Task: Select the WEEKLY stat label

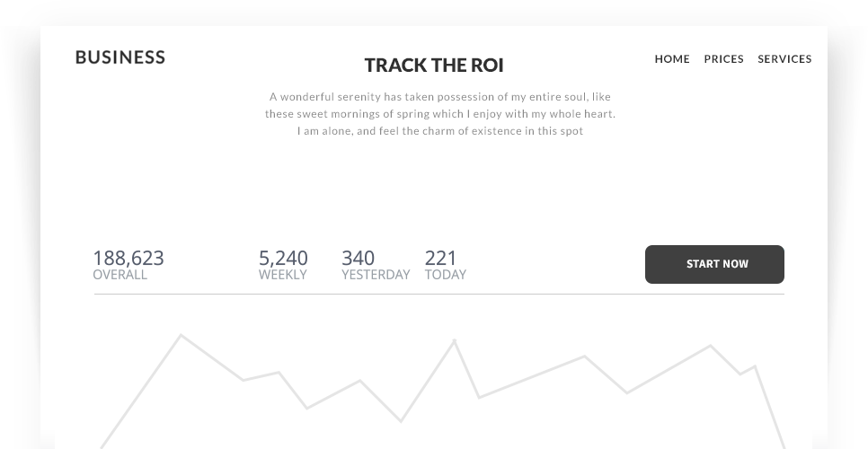Action: (x=282, y=275)
